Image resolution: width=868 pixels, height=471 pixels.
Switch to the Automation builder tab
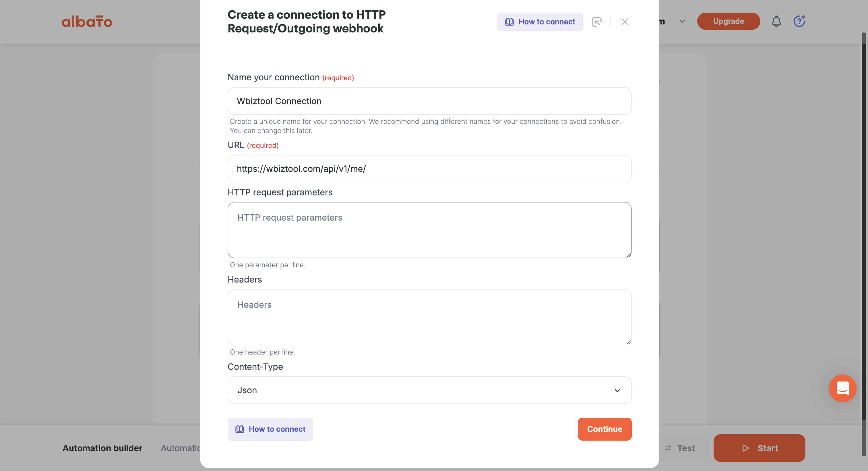102,448
